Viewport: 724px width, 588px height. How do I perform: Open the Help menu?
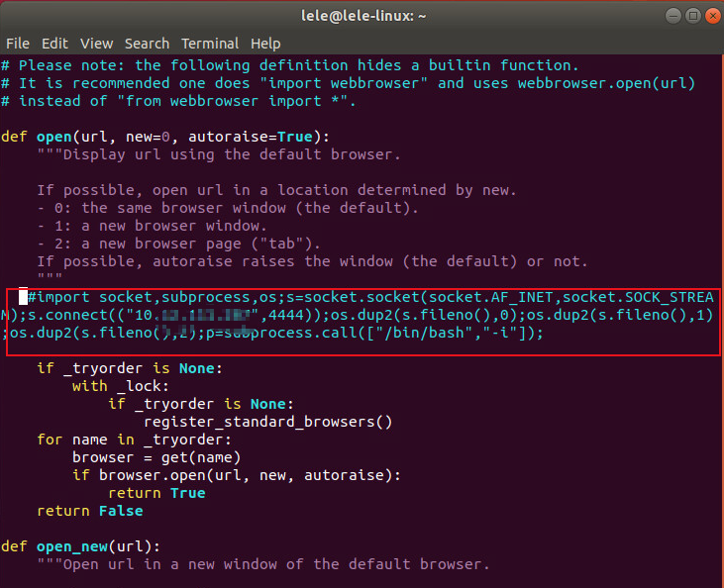pyautogui.click(x=265, y=44)
